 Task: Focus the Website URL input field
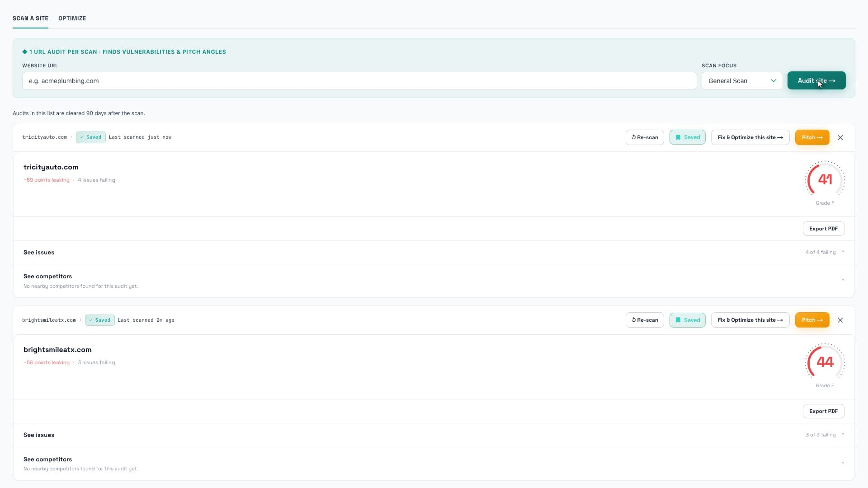click(359, 81)
